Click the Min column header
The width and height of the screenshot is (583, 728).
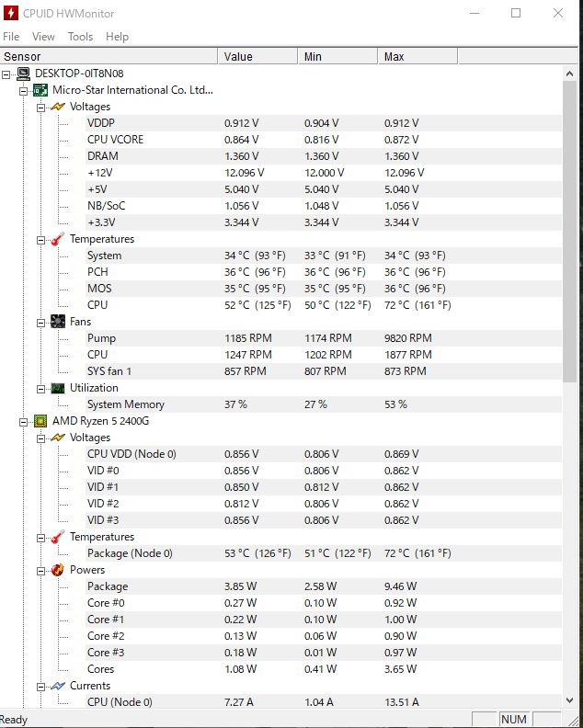pos(337,57)
